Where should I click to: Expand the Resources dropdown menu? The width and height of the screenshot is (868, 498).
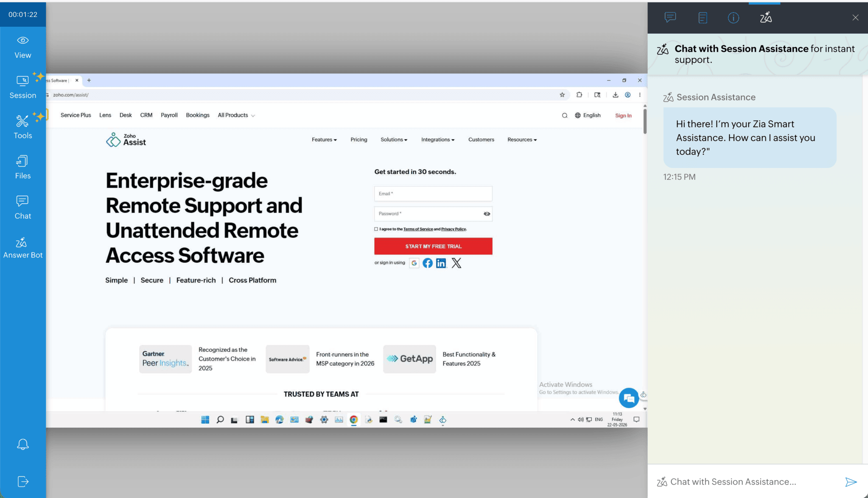(522, 140)
